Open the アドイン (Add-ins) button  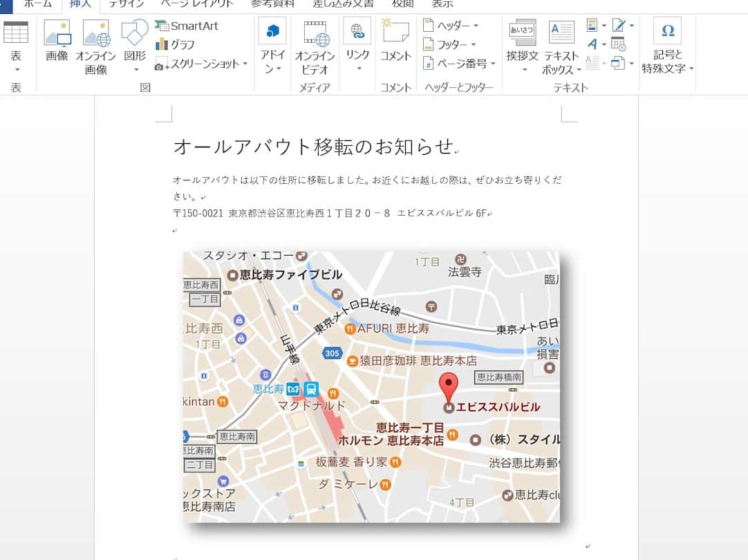click(x=272, y=47)
